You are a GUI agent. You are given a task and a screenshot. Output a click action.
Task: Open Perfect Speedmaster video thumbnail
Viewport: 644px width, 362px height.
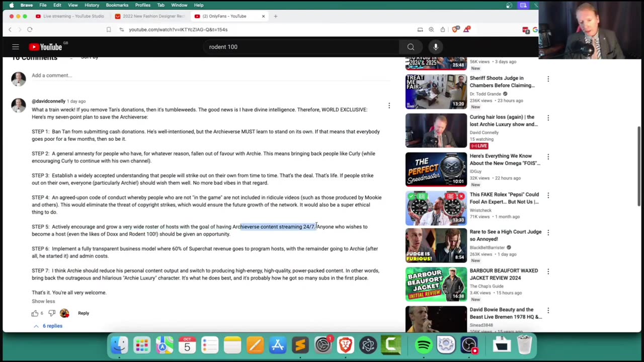(x=436, y=169)
